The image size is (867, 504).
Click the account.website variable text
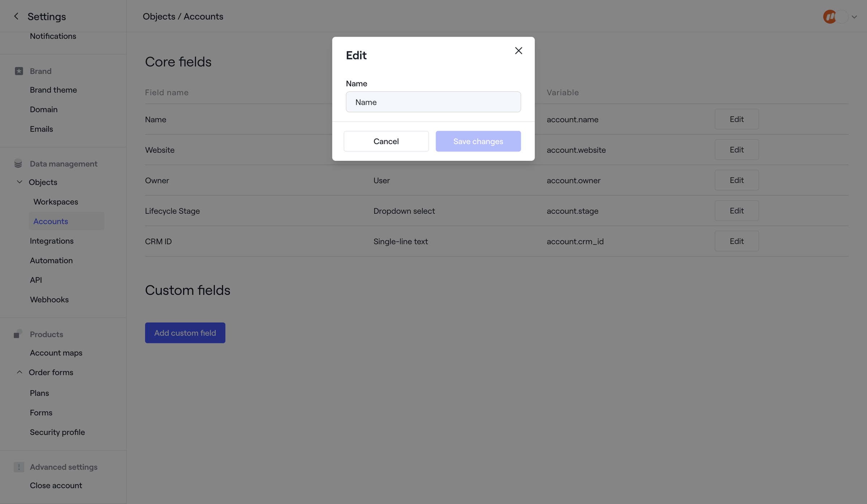point(576,150)
